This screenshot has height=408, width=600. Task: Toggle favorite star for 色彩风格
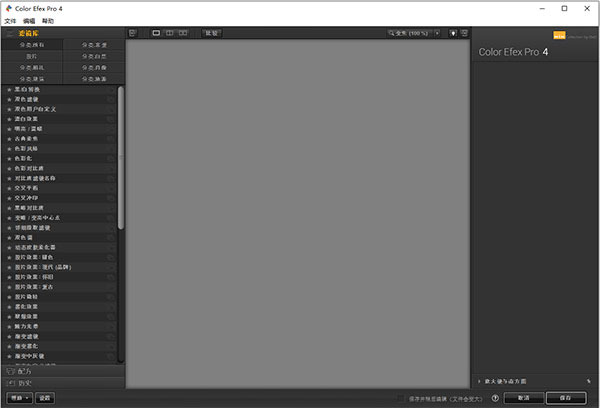tap(9, 149)
